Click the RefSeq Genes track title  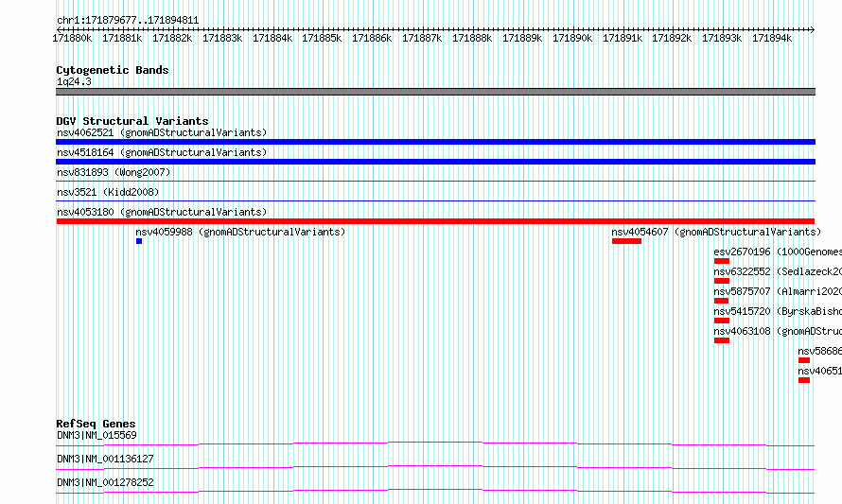click(96, 424)
